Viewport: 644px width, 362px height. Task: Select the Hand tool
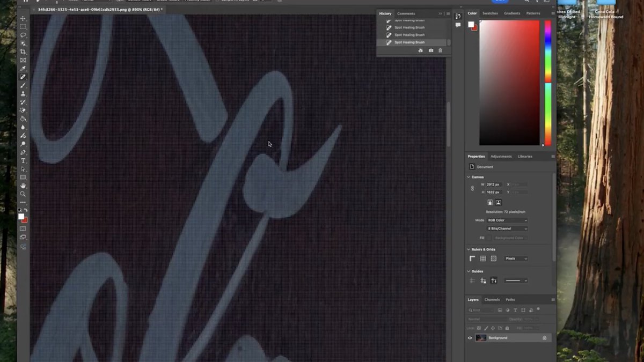tap(23, 186)
